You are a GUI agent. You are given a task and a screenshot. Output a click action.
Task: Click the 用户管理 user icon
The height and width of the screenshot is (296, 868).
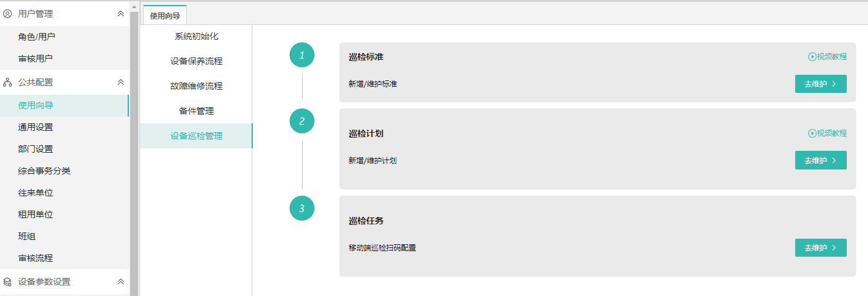[7, 13]
